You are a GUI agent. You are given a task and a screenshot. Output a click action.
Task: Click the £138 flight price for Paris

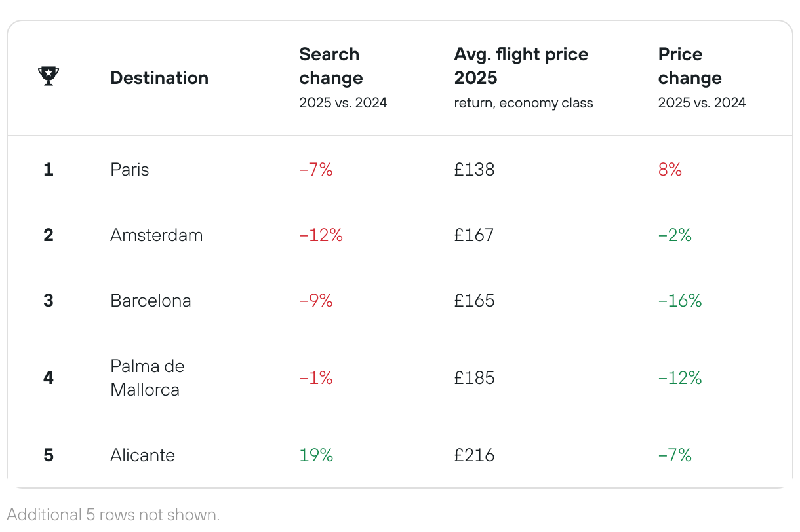click(x=474, y=170)
